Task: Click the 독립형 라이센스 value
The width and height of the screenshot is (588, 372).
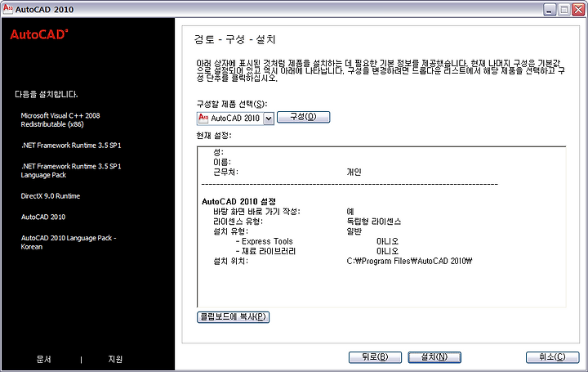Action: pyautogui.click(x=374, y=222)
